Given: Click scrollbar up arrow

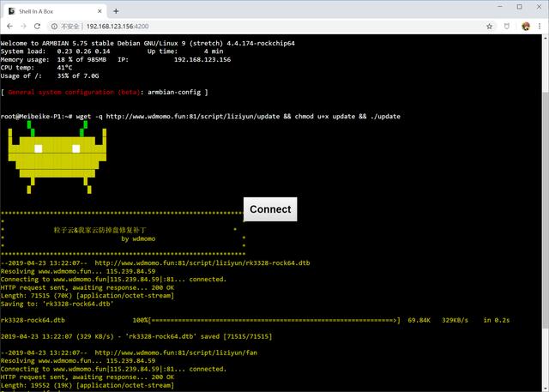Looking at the screenshot, I should coord(546,38).
